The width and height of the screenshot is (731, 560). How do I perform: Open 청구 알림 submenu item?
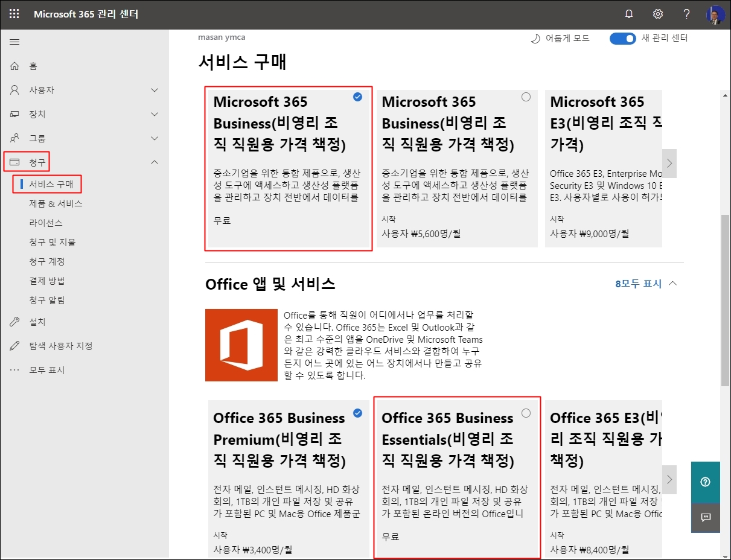tap(47, 300)
